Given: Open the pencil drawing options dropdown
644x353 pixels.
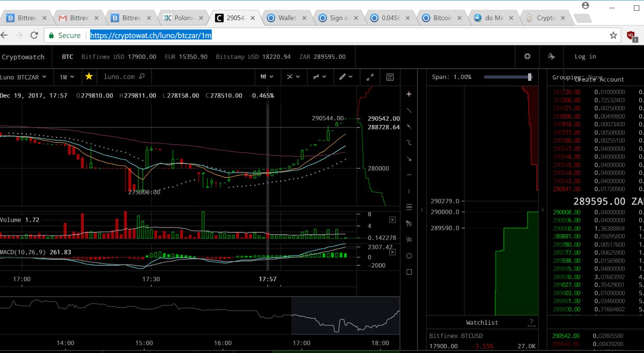Looking at the screenshot, I should point(346,77).
